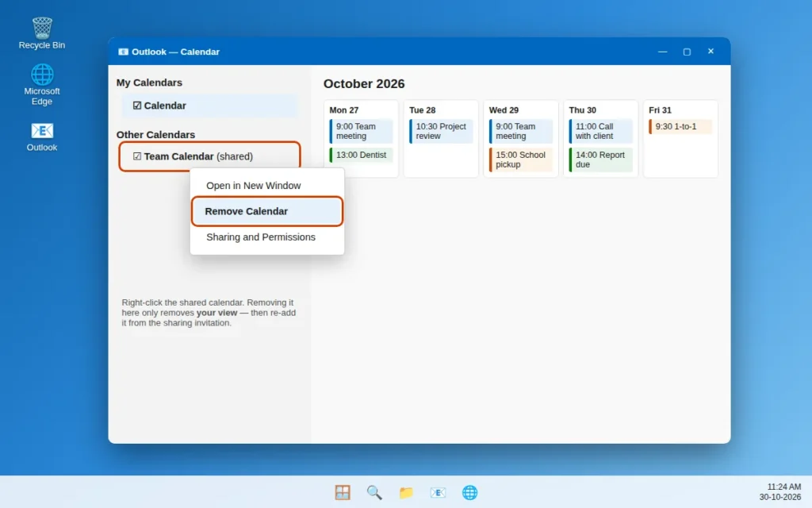Open the Windows Start button on taskbar
Viewport: 812px width, 508px height.
coord(343,492)
